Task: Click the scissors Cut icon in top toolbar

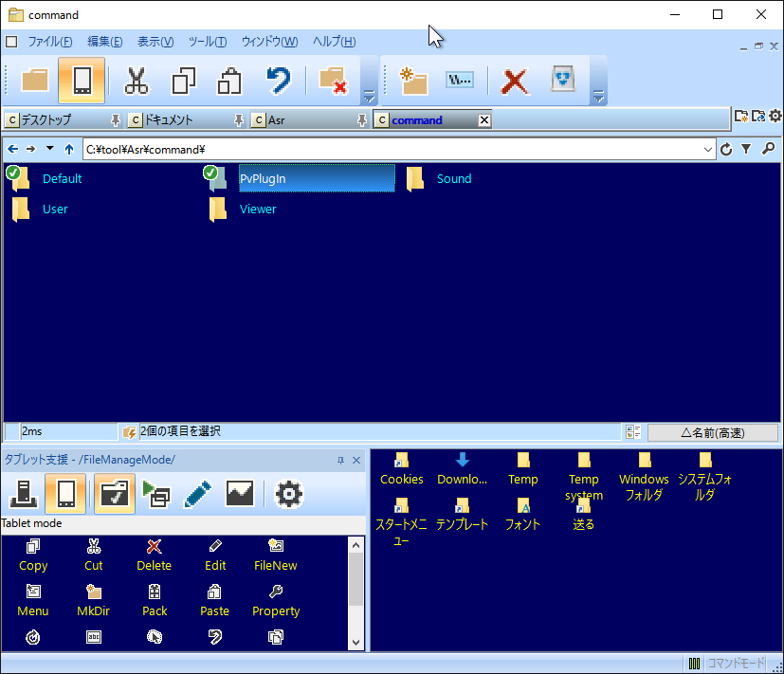Action: point(137,81)
